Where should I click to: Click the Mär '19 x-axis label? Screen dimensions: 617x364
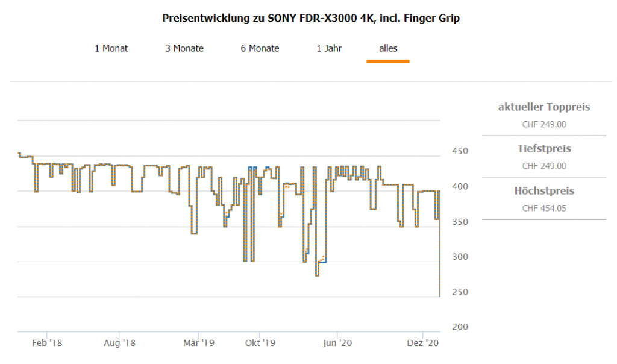tap(199, 343)
